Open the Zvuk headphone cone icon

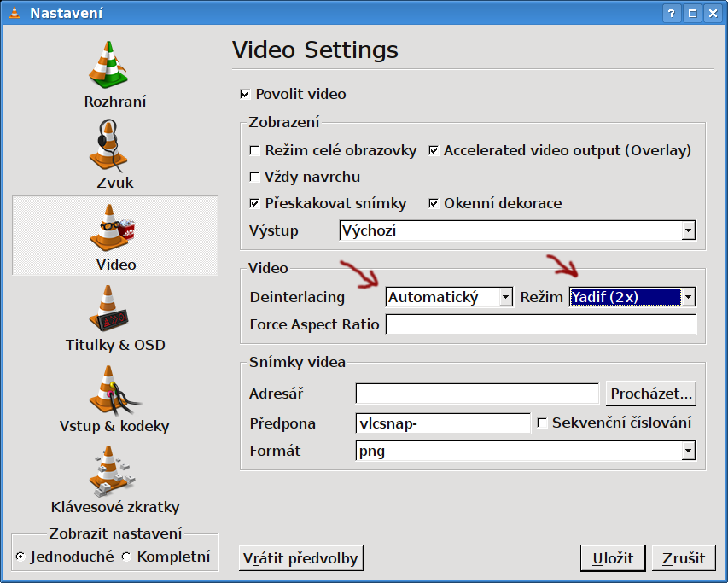point(108,145)
